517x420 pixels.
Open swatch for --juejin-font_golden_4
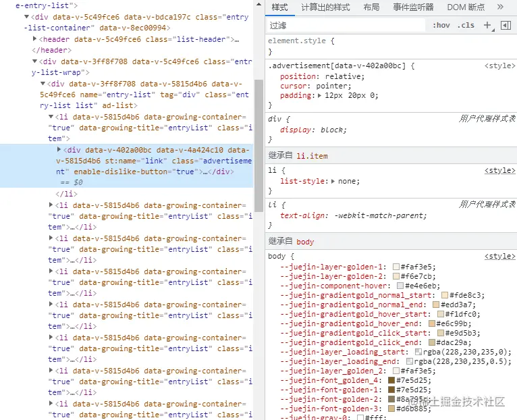[x=391, y=380]
